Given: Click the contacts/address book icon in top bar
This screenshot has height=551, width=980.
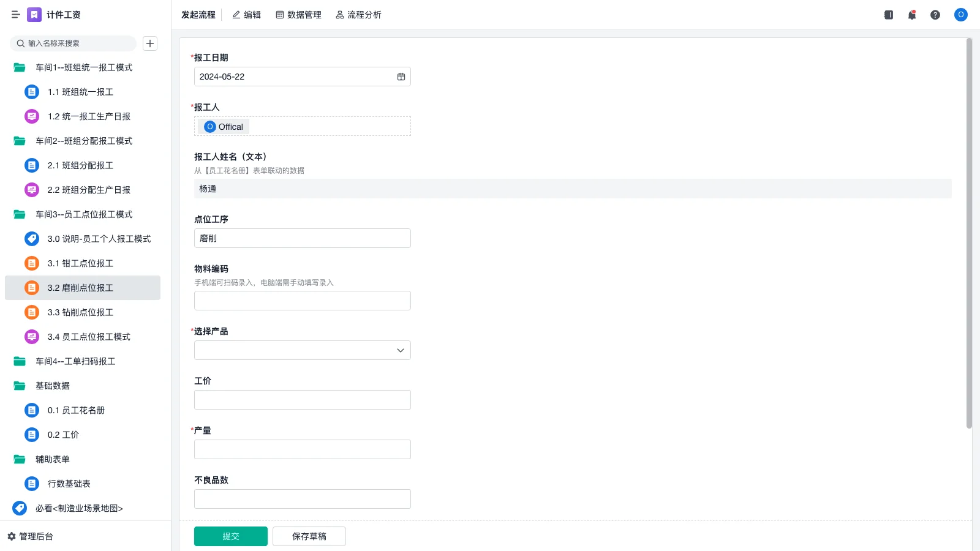Looking at the screenshot, I should pyautogui.click(x=888, y=15).
